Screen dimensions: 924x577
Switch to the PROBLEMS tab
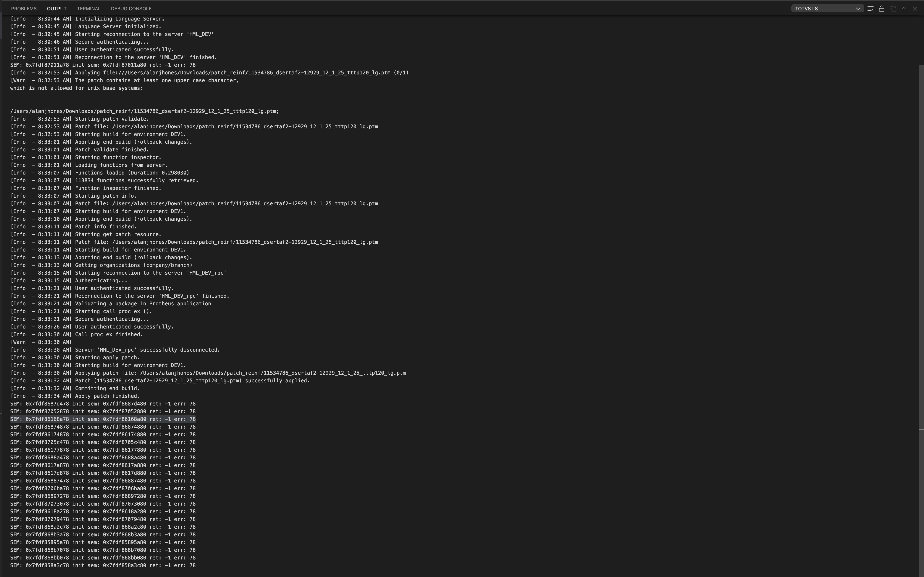[x=24, y=8]
